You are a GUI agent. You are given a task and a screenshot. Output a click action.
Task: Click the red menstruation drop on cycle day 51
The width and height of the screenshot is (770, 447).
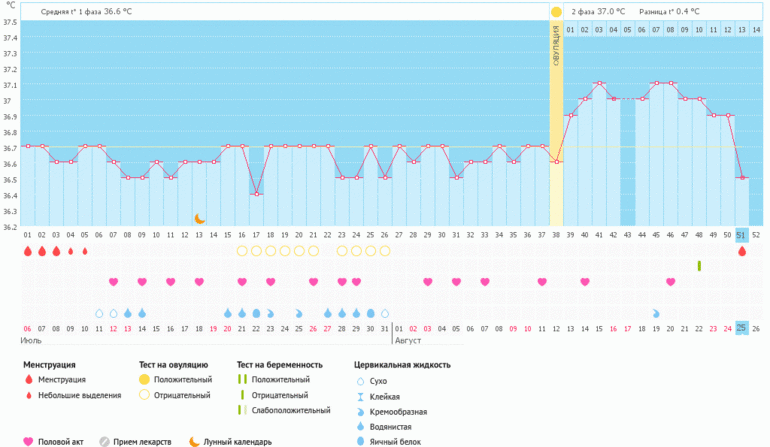click(742, 251)
